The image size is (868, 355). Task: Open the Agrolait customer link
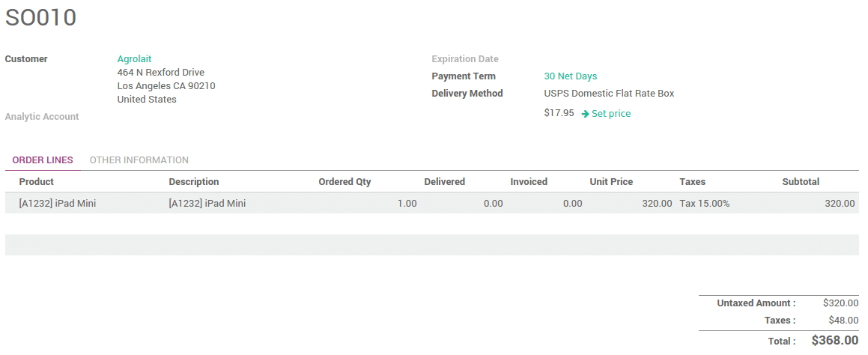pos(134,59)
